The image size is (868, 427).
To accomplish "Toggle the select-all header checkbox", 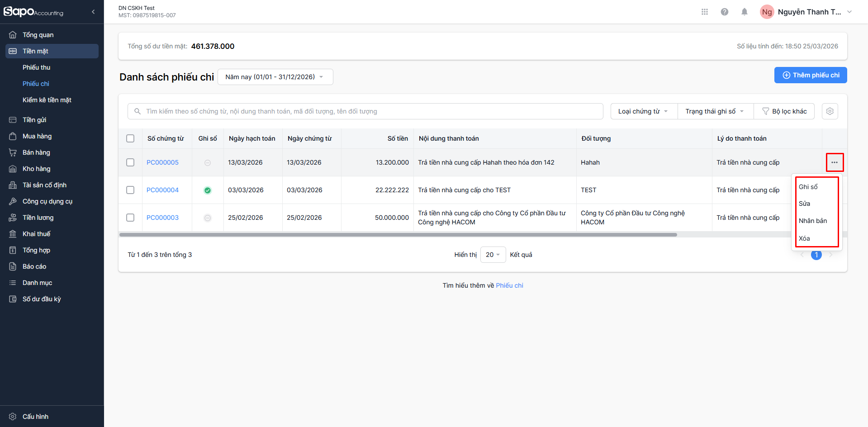I will tap(130, 138).
